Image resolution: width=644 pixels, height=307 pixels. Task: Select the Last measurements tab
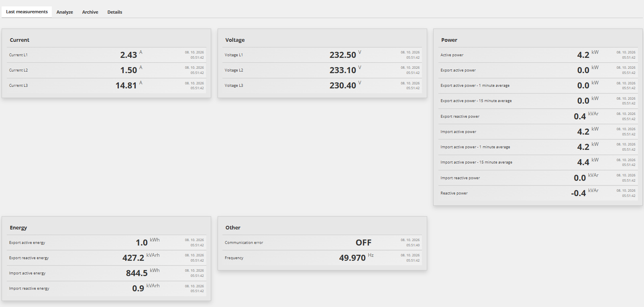[x=27, y=12]
